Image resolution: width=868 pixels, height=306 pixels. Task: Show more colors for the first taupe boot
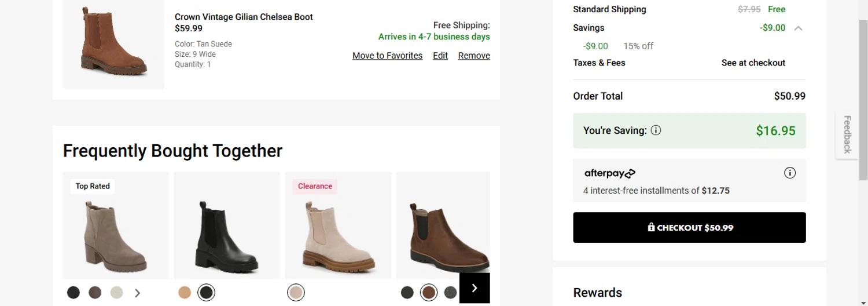click(137, 293)
